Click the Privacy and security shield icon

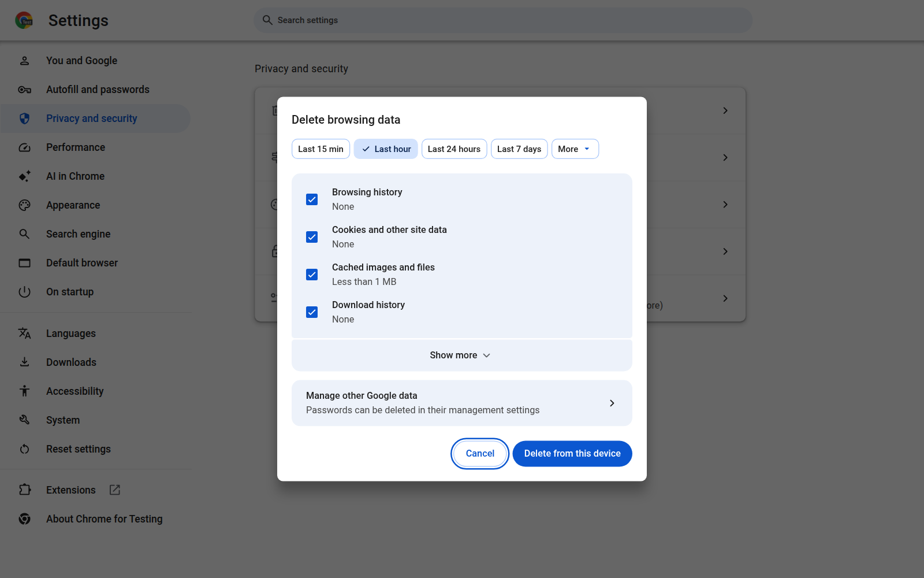(x=24, y=118)
